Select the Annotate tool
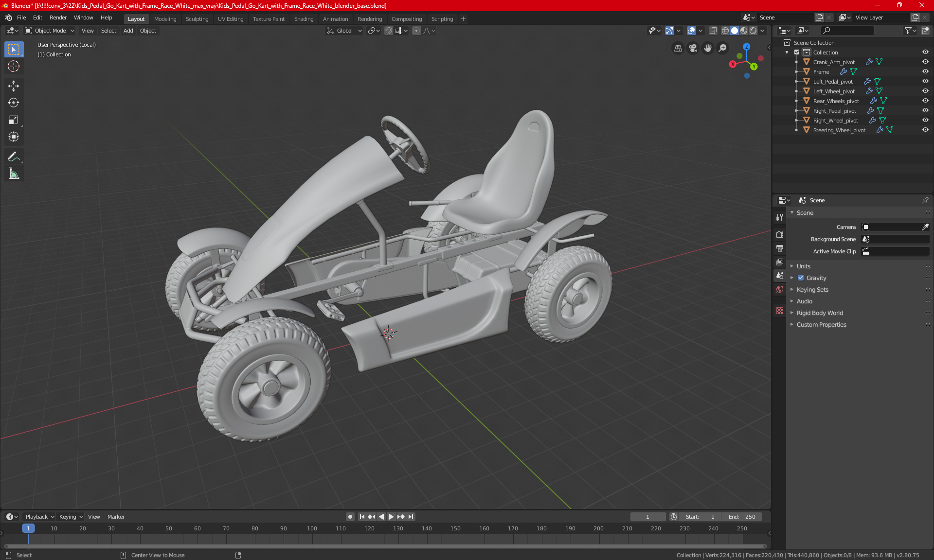Image resolution: width=934 pixels, height=560 pixels. 14,157
